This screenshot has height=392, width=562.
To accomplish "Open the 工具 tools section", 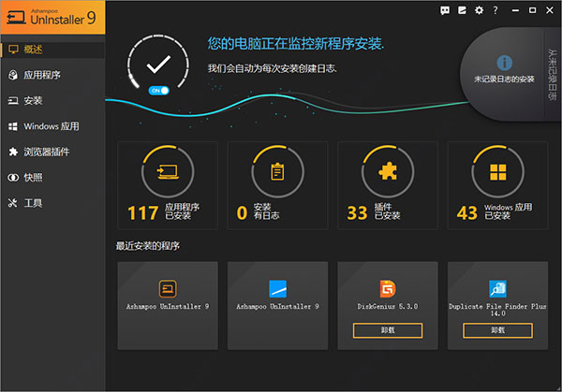I will point(53,203).
